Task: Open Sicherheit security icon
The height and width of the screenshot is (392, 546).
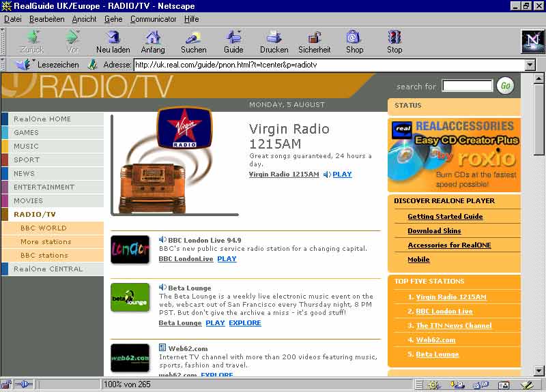Action: point(315,37)
